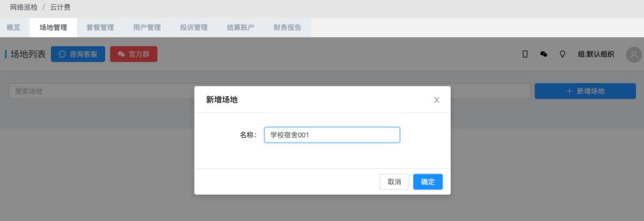Open the 组:默认组织 organization selector
The height and width of the screenshot is (221, 644).
pos(596,54)
